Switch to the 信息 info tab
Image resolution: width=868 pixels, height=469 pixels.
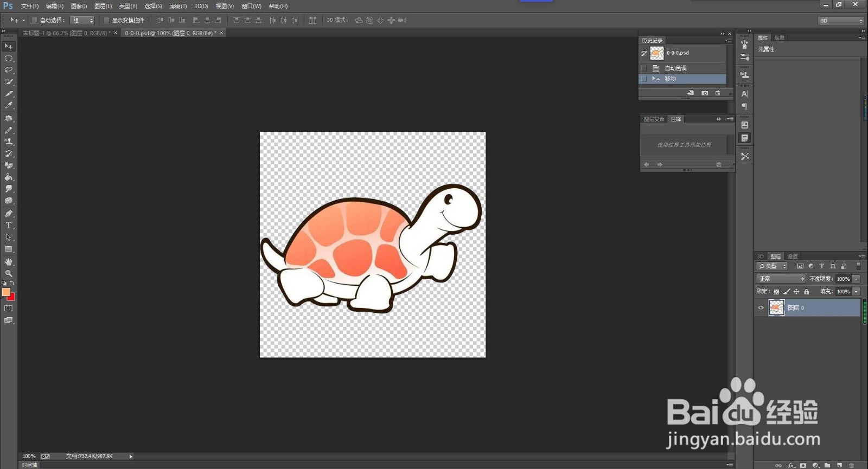[780, 38]
